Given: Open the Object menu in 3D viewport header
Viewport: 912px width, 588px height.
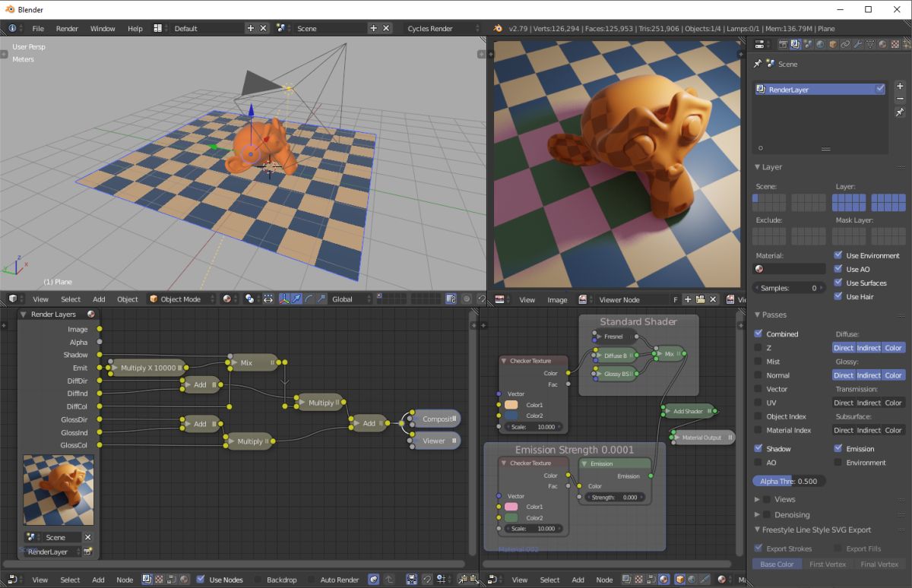Looking at the screenshot, I should [x=128, y=299].
